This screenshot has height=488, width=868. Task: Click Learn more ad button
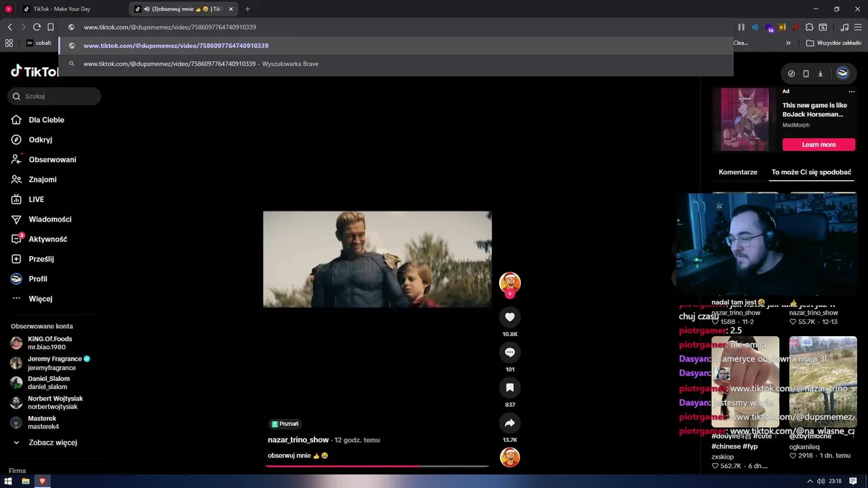(818, 144)
